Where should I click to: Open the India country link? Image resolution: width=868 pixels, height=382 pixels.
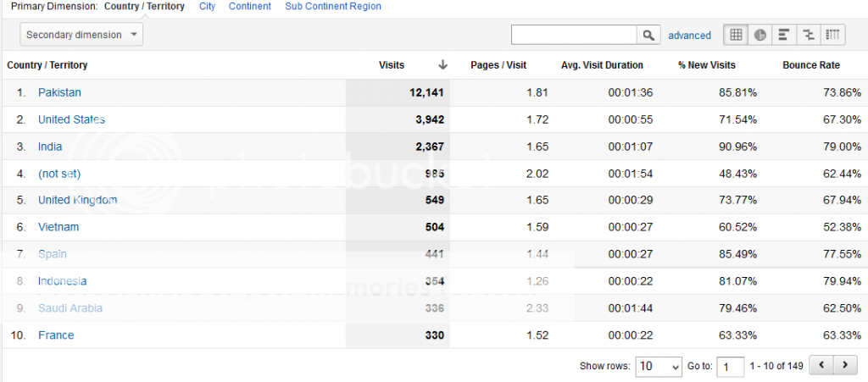(x=50, y=147)
